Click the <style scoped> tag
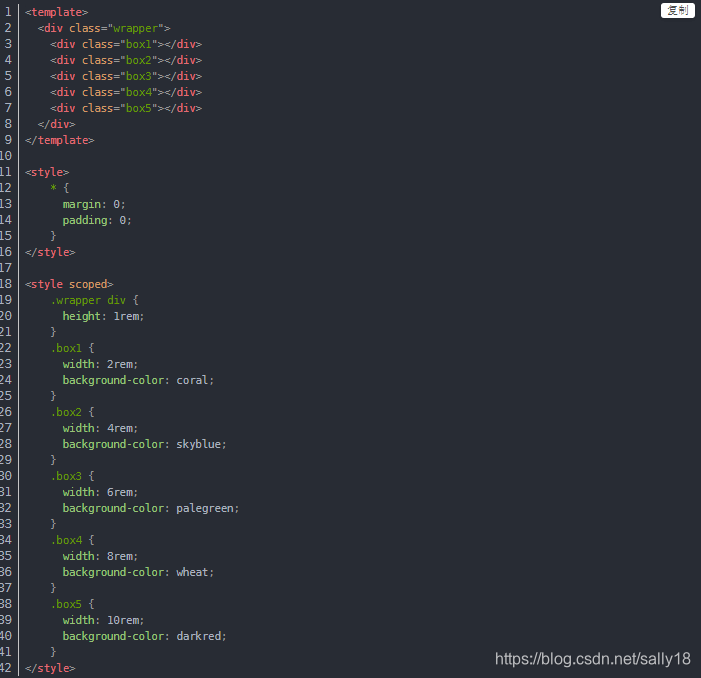The height and width of the screenshot is (678, 701). [x=69, y=284]
